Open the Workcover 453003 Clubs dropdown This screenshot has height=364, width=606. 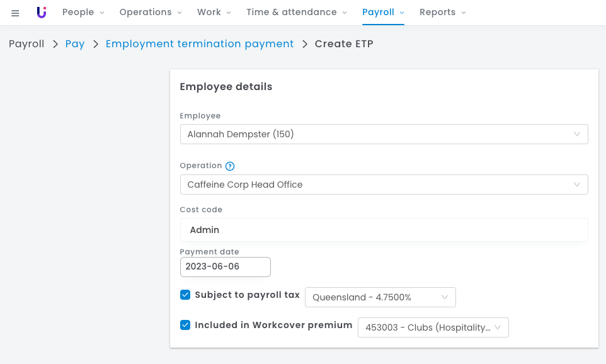pos(433,327)
